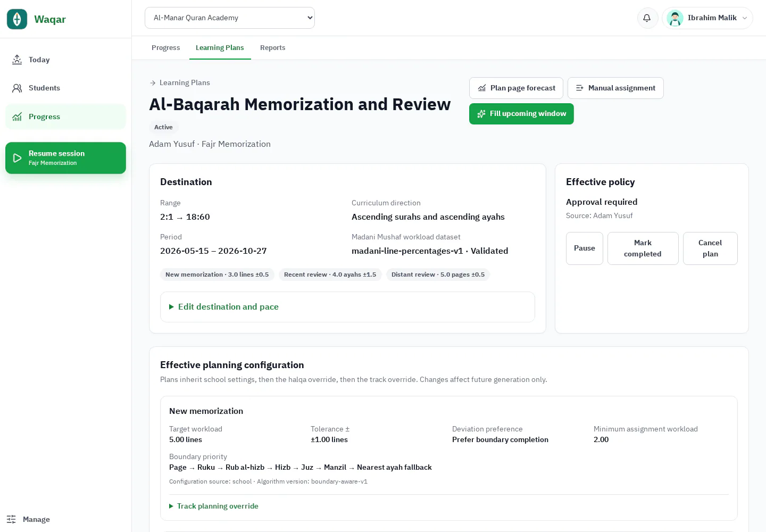The height and width of the screenshot is (532, 766).
Task: Click Mark completed button
Action: coord(643,248)
